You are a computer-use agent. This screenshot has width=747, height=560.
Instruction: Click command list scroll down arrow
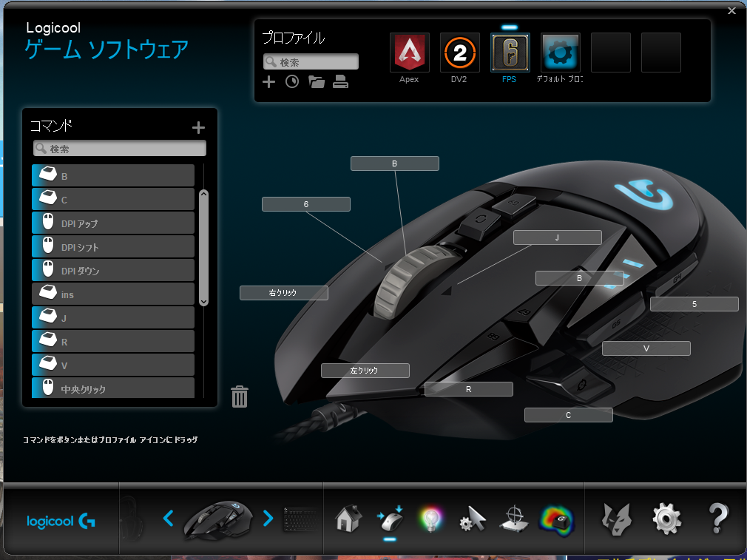203,301
